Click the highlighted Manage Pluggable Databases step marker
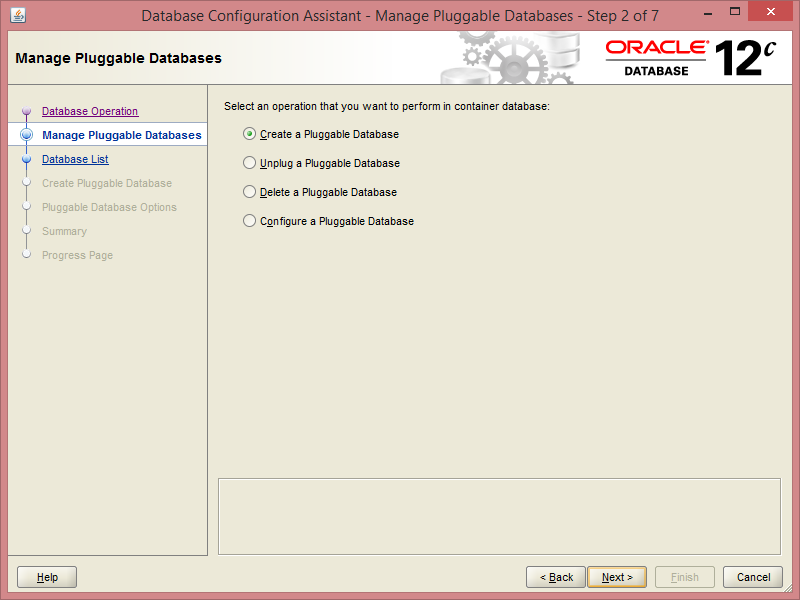Screen dimensions: 800x600 pos(26,135)
